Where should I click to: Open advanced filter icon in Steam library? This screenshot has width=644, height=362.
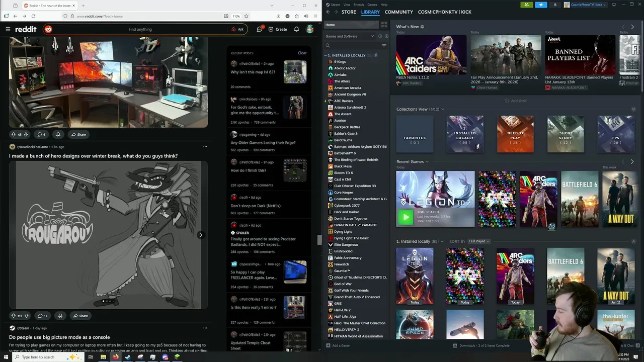click(384, 46)
